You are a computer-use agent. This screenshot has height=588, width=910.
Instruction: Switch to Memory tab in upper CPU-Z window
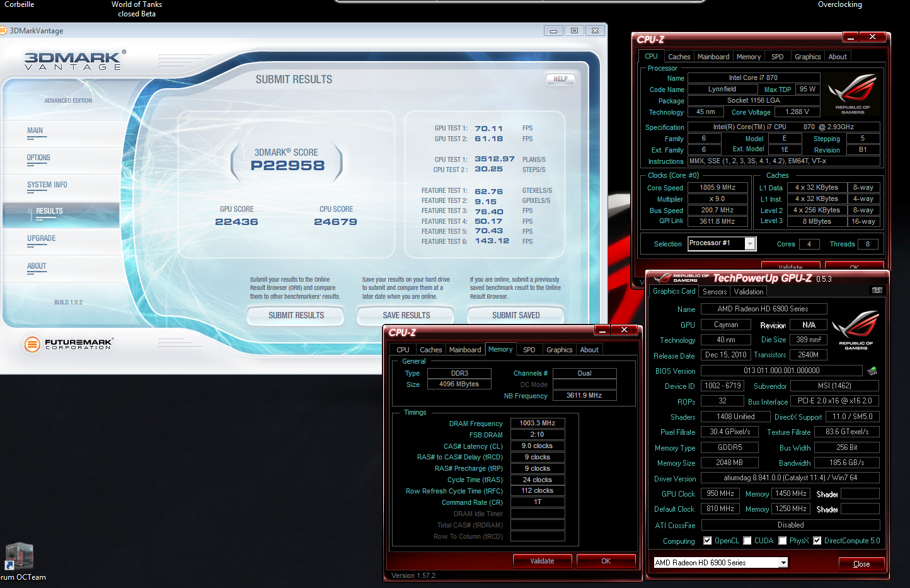point(749,57)
